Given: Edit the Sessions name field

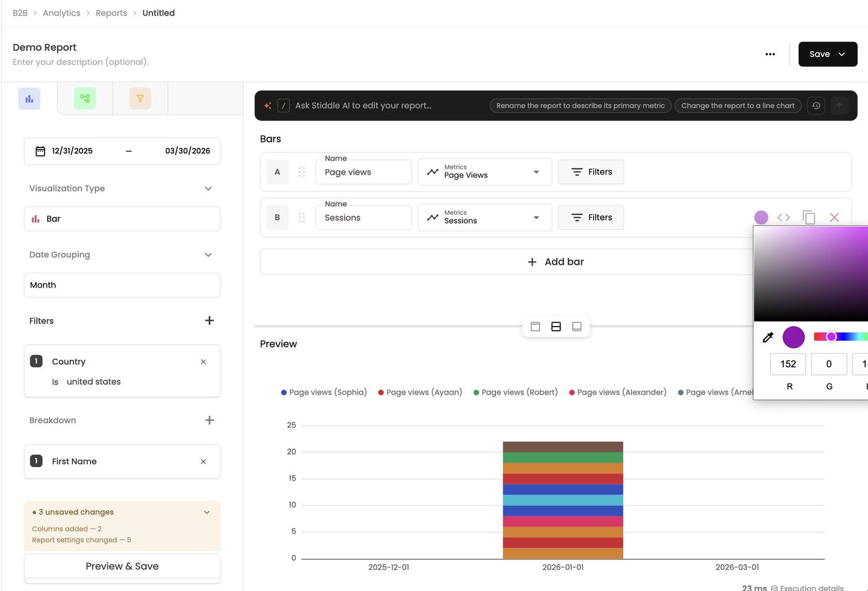Looking at the screenshot, I should click(363, 217).
